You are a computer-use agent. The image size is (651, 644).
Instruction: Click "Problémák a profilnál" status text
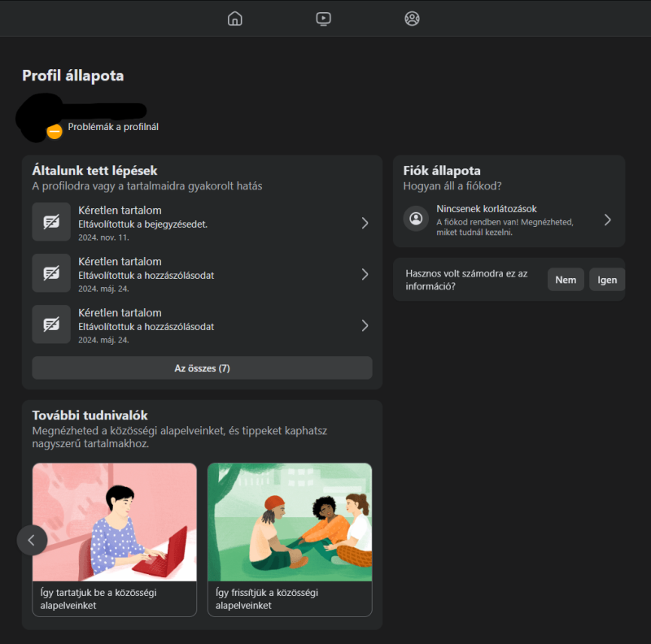pos(113,127)
